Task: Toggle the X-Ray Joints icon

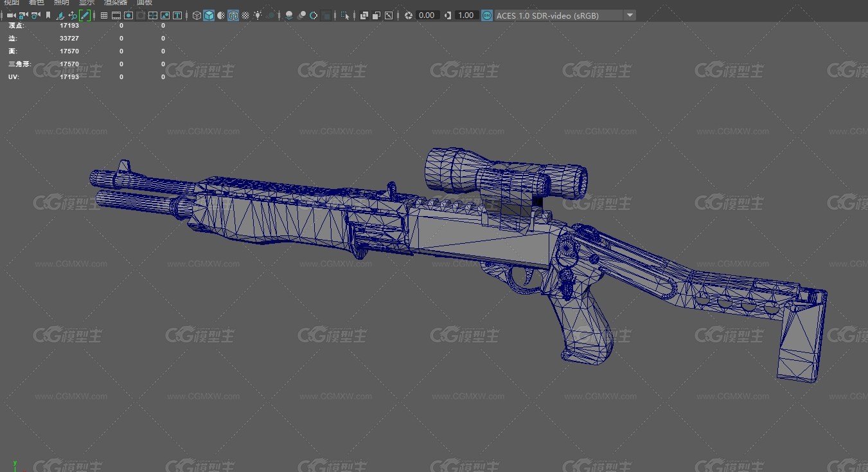Action: pyautogui.click(x=389, y=15)
